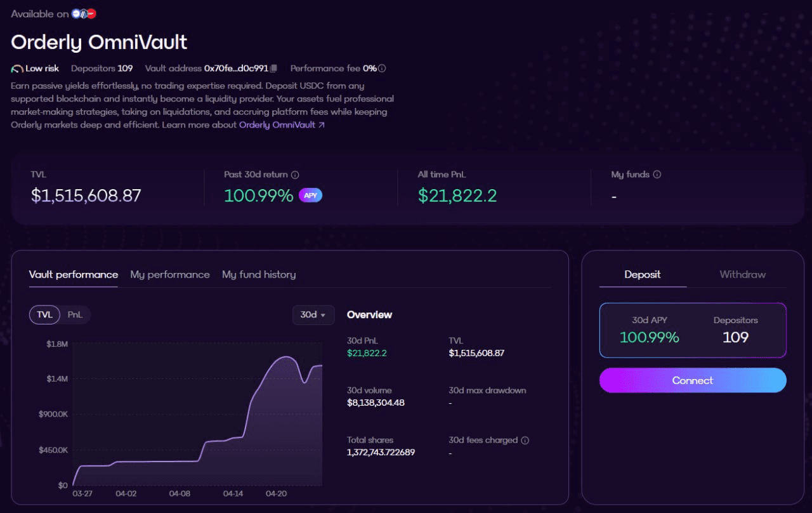The width and height of the screenshot is (812, 513).
Task: Click info icon beside 30d fees charged
Action: click(x=525, y=440)
